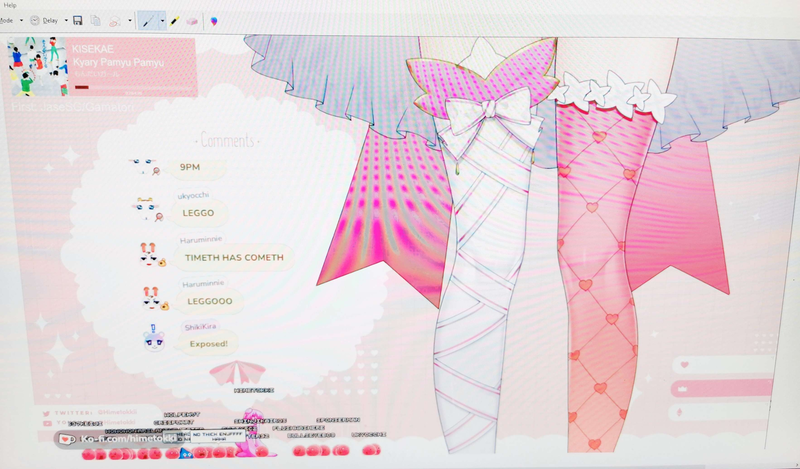
Task: Select the pink Eraser tool
Action: point(192,20)
